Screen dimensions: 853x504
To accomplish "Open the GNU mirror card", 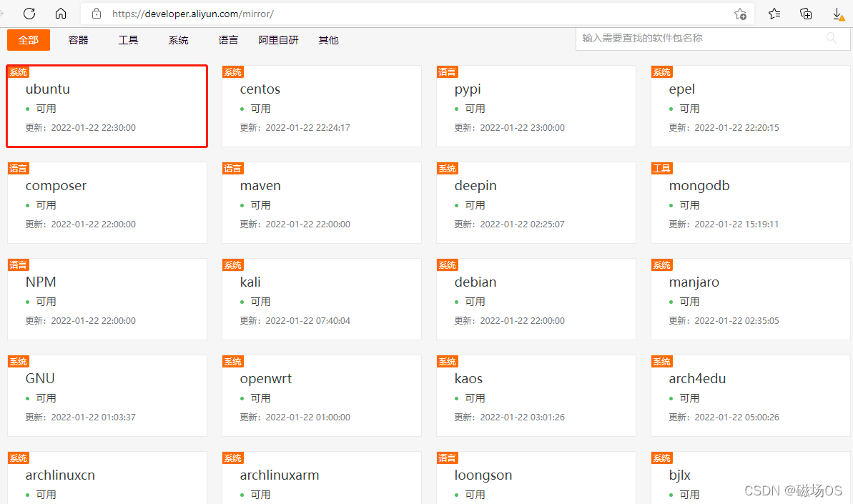I will pyautogui.click(x=107, y=396).
